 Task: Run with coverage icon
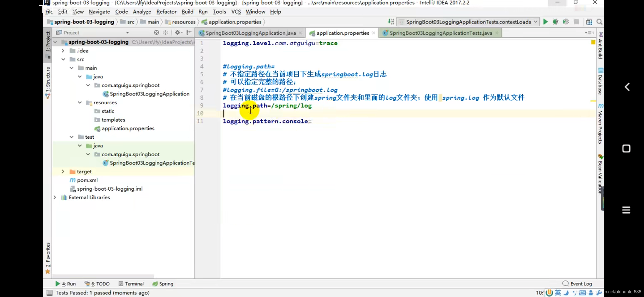pyautogui.click(x=566, y=22)
